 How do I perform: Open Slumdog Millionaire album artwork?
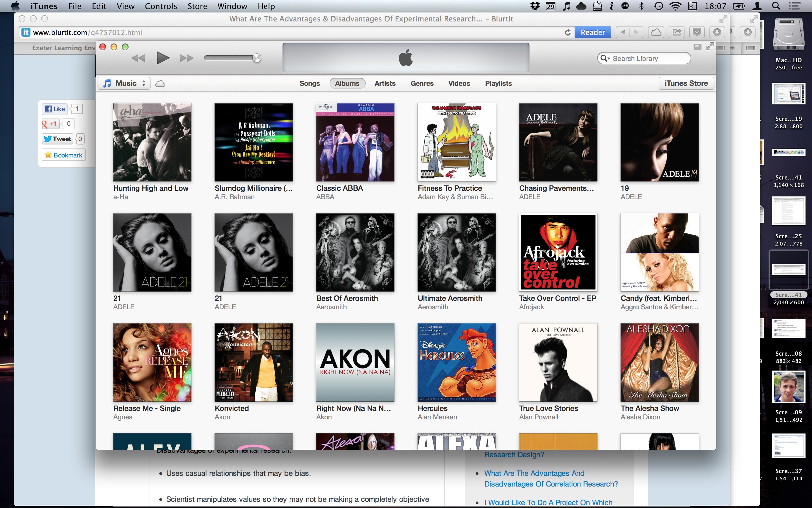coord(254,142)
